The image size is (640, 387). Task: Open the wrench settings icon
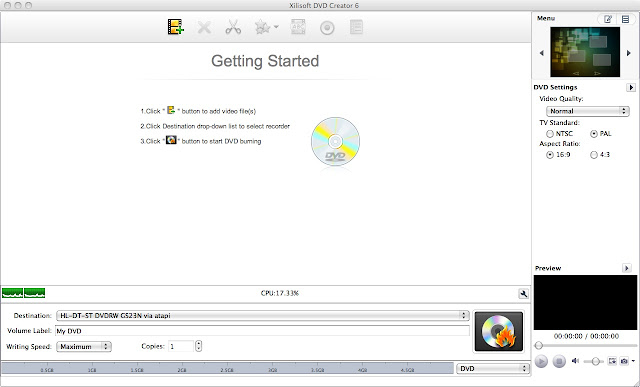click(x=523, y=294)
